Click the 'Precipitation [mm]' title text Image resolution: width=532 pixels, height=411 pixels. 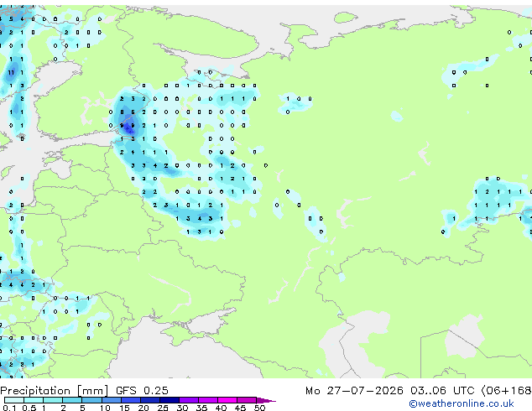[55, 391]
